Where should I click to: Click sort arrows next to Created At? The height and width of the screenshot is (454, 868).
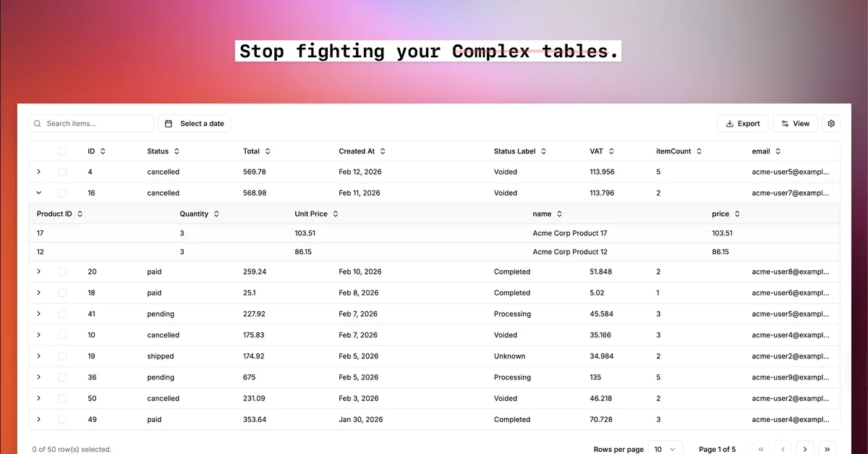click(x=383, y=151)
